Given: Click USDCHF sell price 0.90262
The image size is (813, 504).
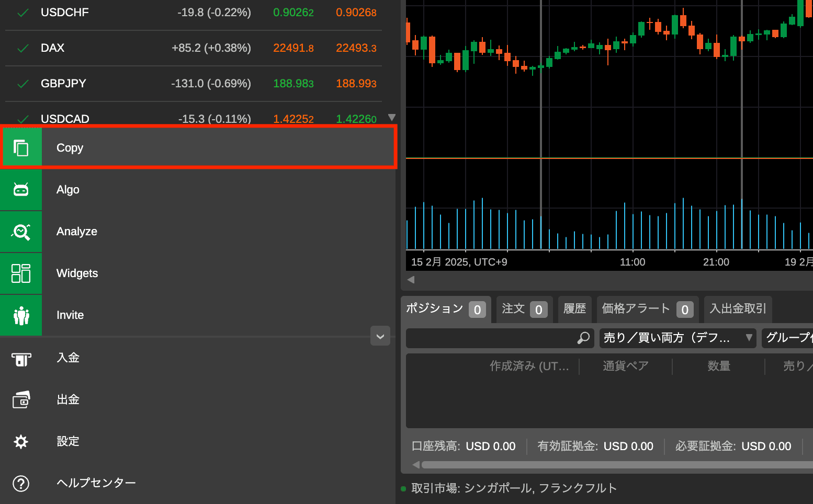Looking at the screenshot, I should (293, 13).
